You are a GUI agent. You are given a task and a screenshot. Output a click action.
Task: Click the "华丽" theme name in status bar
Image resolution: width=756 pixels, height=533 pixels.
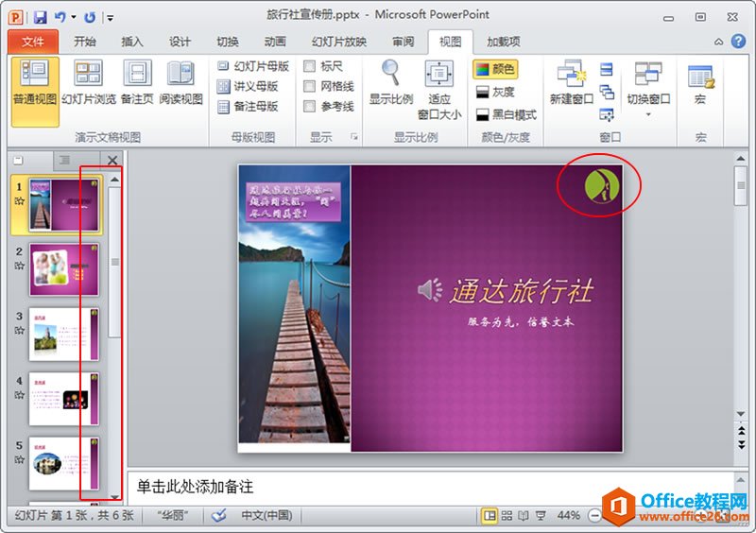click(x=173, y=515)
